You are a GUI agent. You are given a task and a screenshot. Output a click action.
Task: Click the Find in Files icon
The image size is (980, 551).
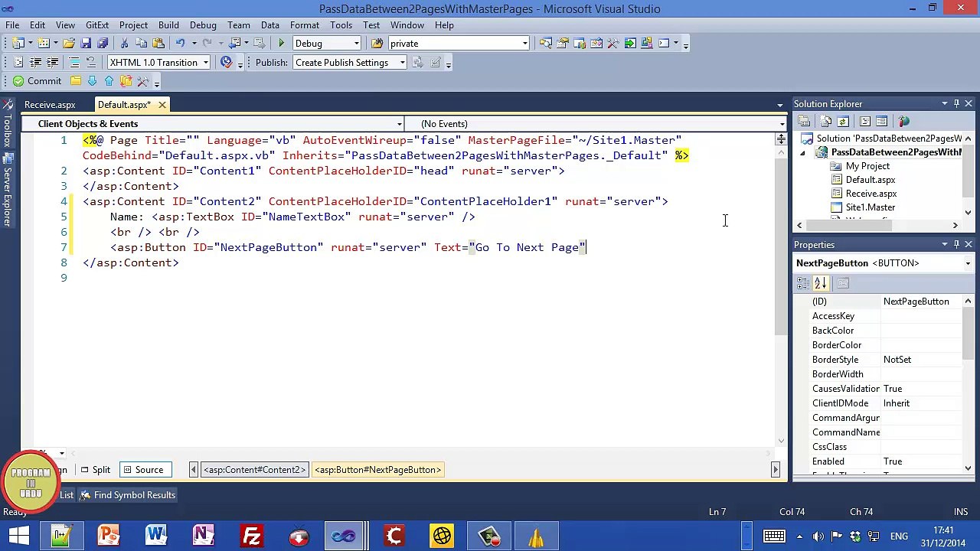tap(377, 44)
